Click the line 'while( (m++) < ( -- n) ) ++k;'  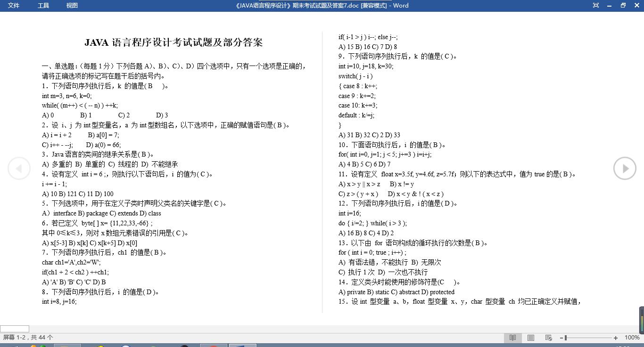(80, 106)
